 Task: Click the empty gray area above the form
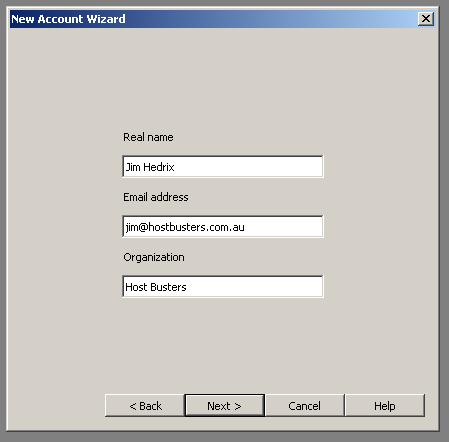(x=223, y=77)
